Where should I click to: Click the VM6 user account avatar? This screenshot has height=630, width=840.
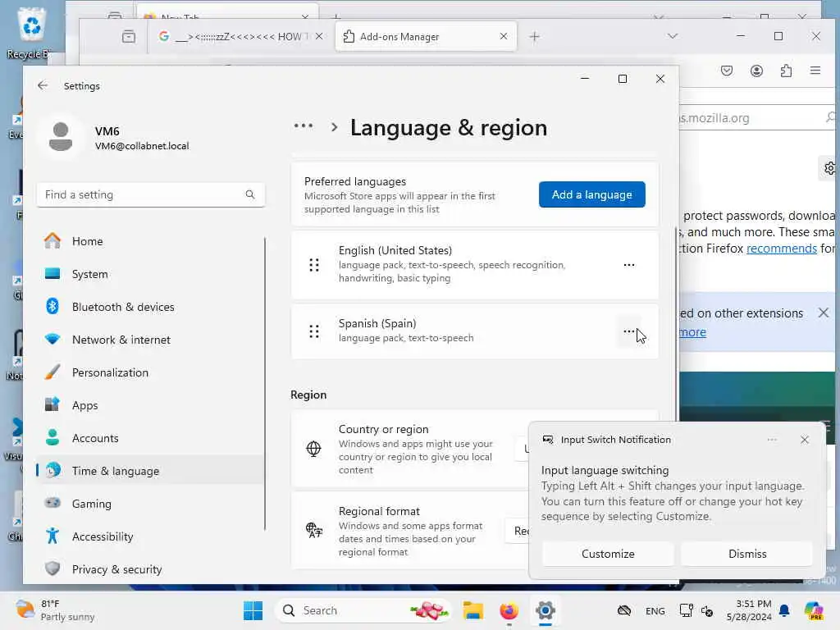click(x=61, y=136)
